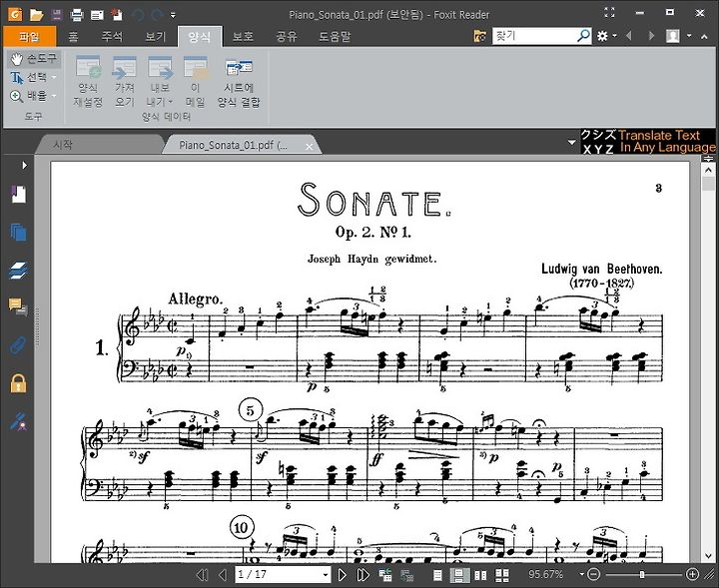
Task: Expand the left navigation panel arrow
Action: 24,165
